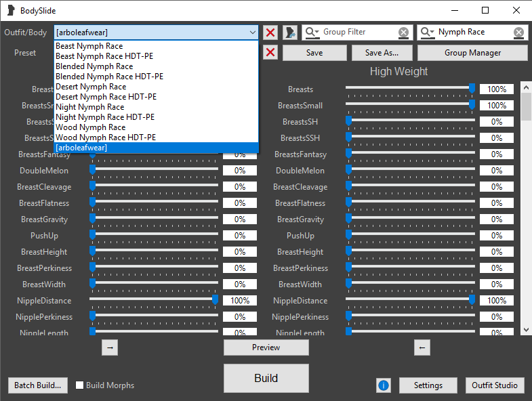532x401 pixels.
Task: Open the Group Manager
Action: tap(472, 53)
